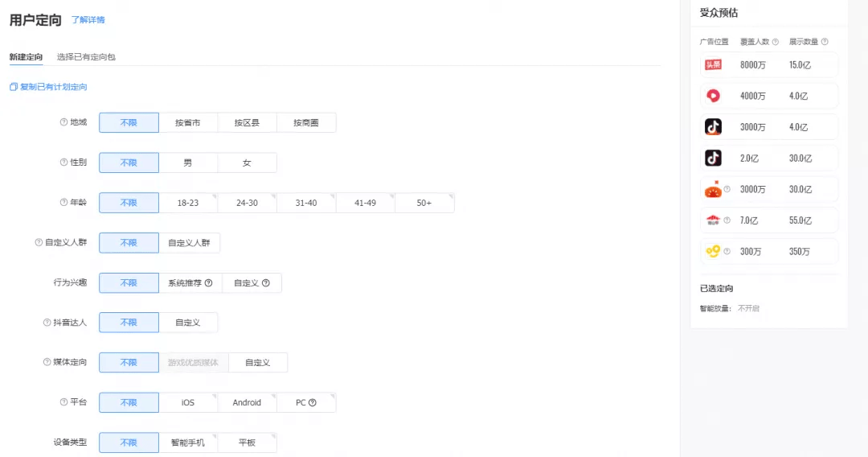Click the 8000万 coverage value

753,65
